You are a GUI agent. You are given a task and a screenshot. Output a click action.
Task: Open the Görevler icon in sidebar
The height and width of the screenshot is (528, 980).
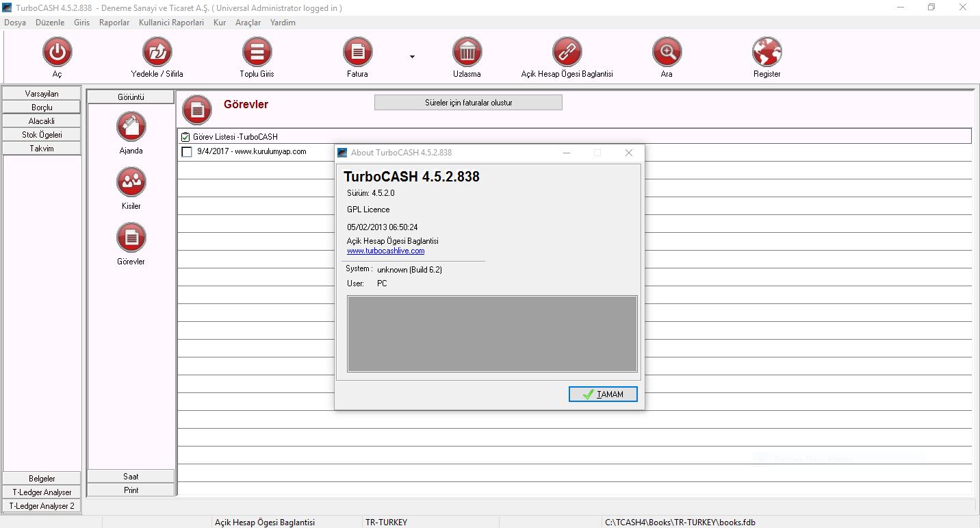click(131, 238)
